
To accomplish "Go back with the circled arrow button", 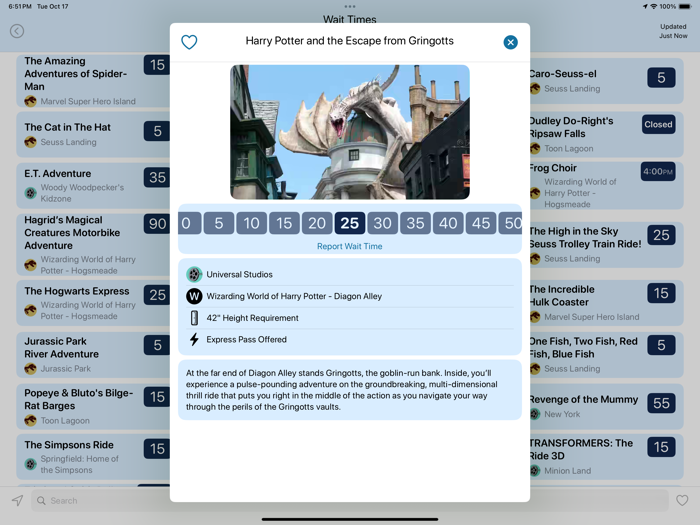I will [x=17, y=31].
